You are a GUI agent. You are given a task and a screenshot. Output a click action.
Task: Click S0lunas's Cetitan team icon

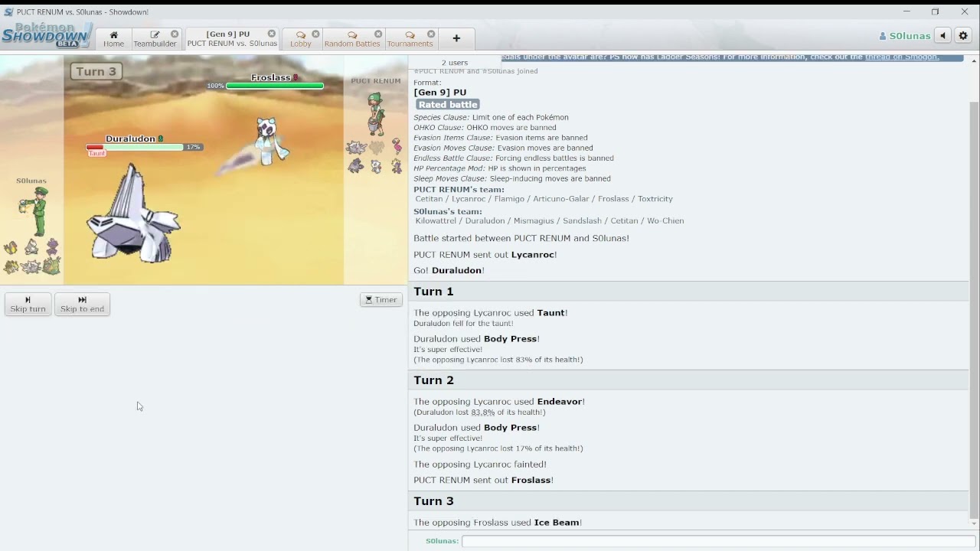point(31,266)
